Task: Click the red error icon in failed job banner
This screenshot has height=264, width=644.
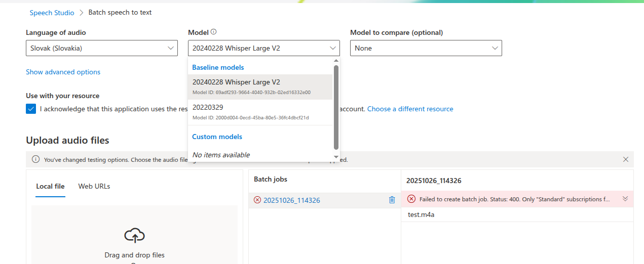Action: [411, 199]
